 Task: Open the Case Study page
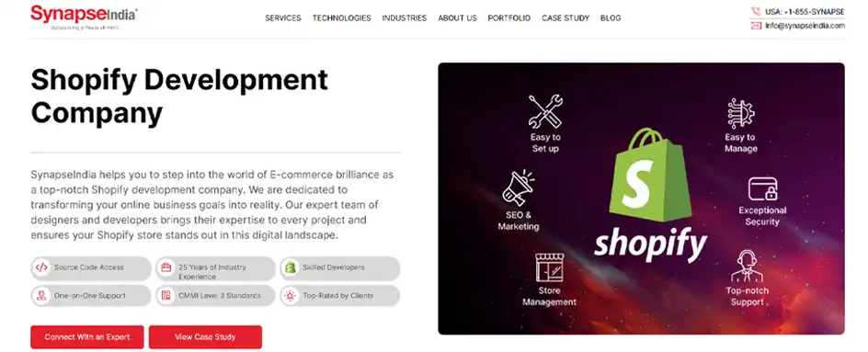(x=565, y=17)
